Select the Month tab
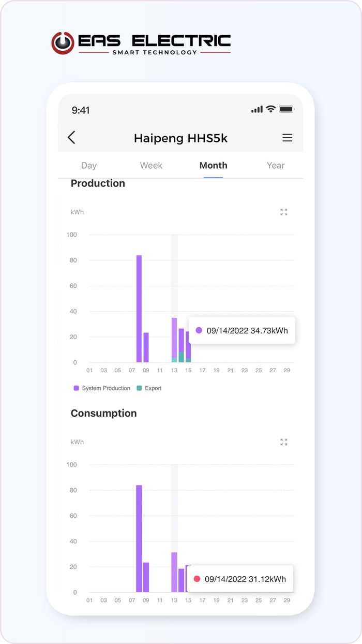Viewport: 362px width, 644px height. pos(213,166)
